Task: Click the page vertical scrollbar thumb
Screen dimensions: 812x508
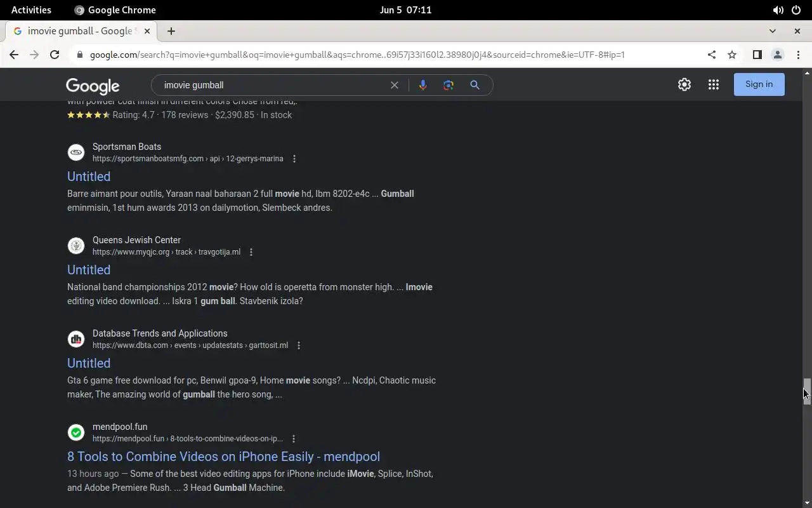Action: 807,391
